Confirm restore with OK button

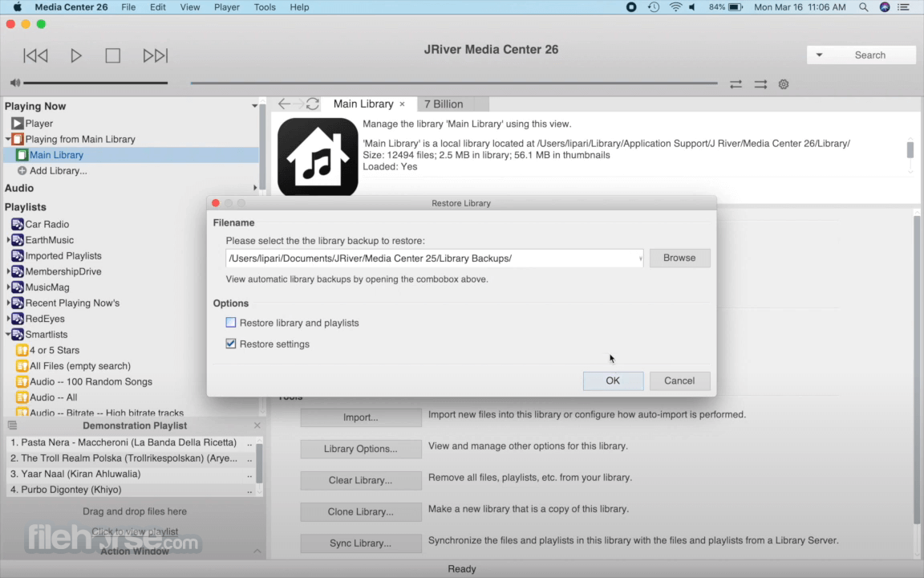(613, 381)
